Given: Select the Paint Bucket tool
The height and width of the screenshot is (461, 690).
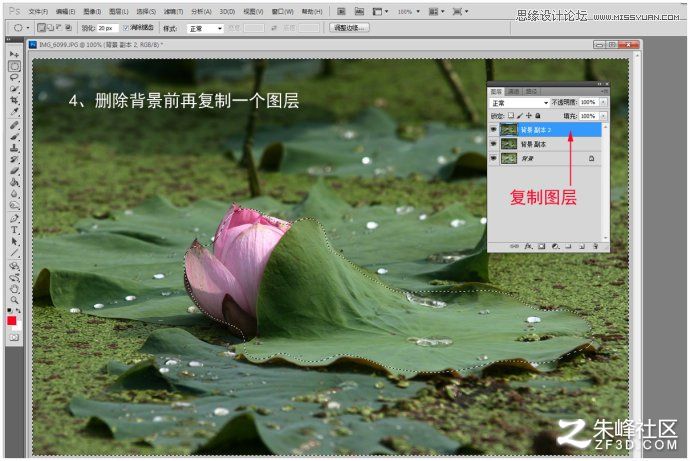Looking at the screenshot, I should tap(14, 182).
